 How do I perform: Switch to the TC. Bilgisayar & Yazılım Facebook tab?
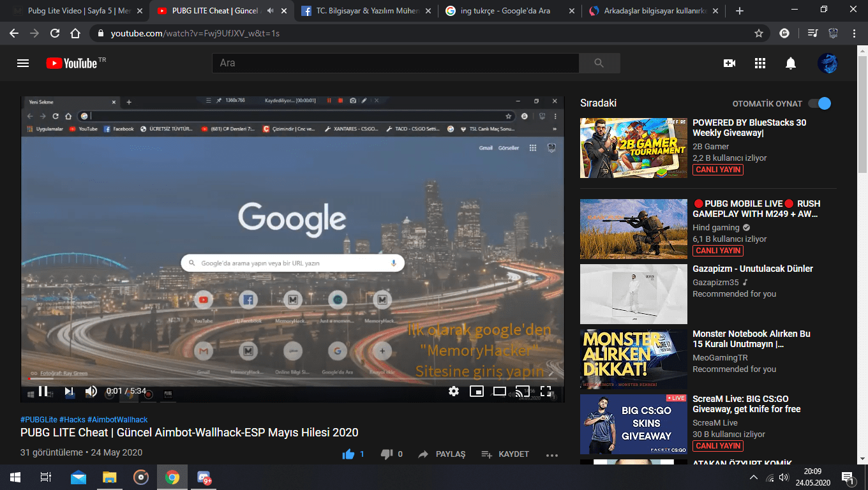click(365, 11)
